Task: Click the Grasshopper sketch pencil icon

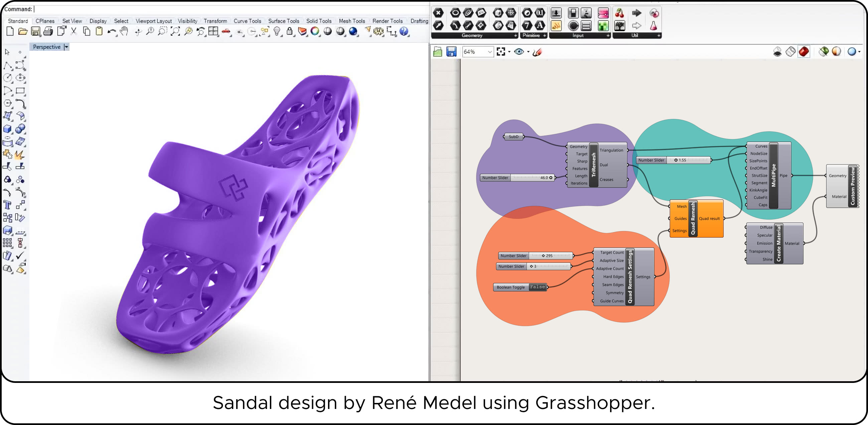Action: (x=538, y=52)
